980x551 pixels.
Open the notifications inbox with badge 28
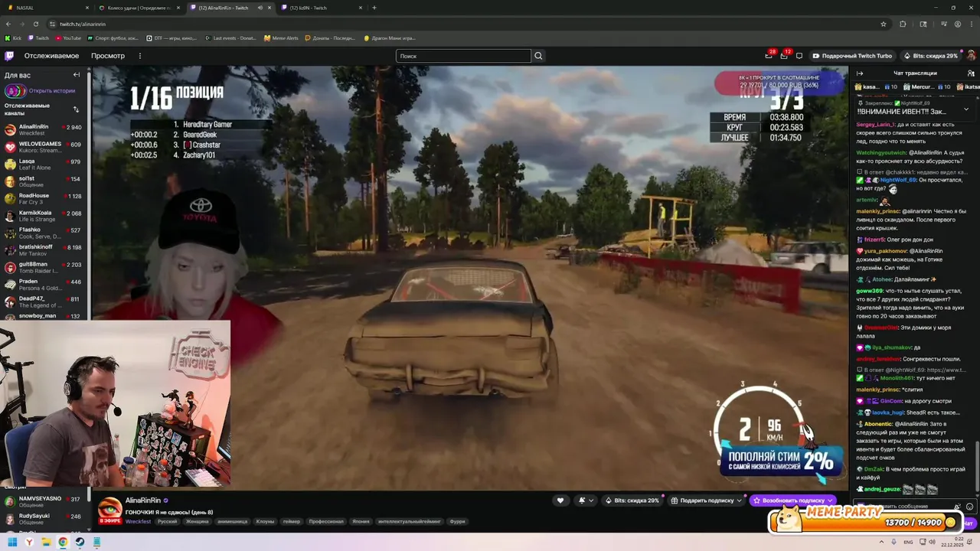coord(769,56)
